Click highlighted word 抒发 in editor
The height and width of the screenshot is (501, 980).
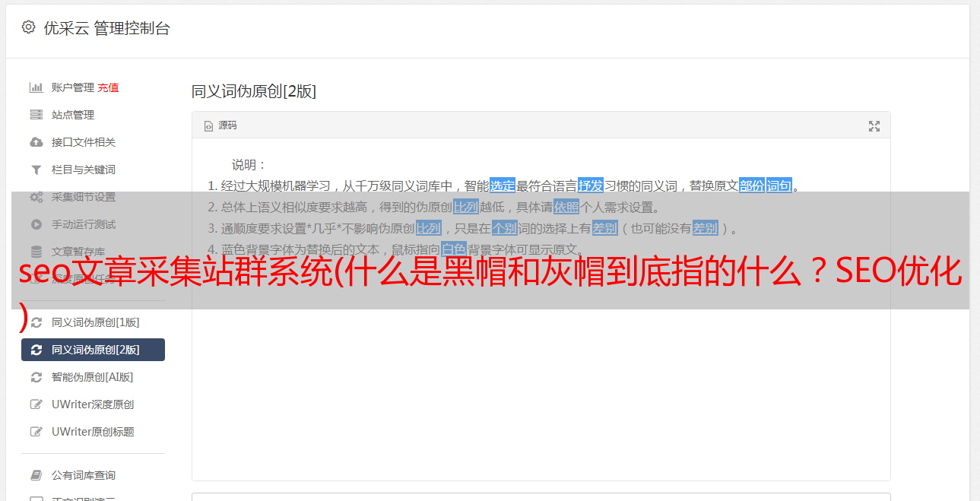(x=591, y=185)
